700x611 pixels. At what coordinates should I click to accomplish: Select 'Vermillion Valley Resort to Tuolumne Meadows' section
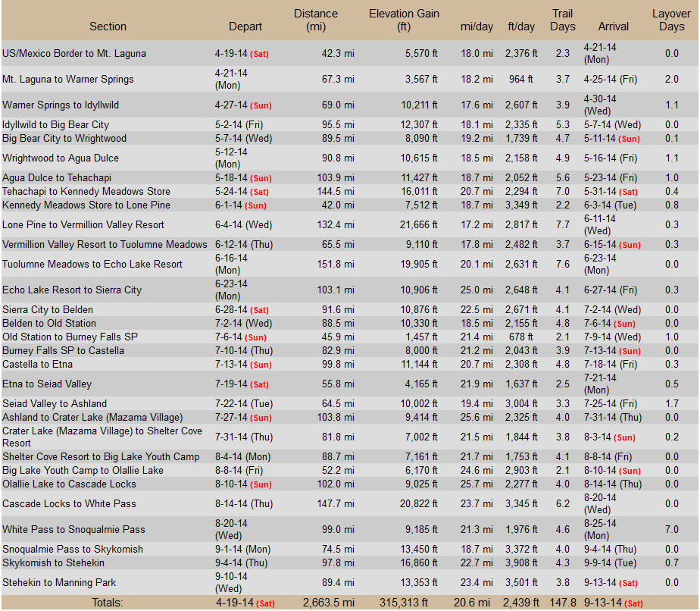tap(105, 245)
